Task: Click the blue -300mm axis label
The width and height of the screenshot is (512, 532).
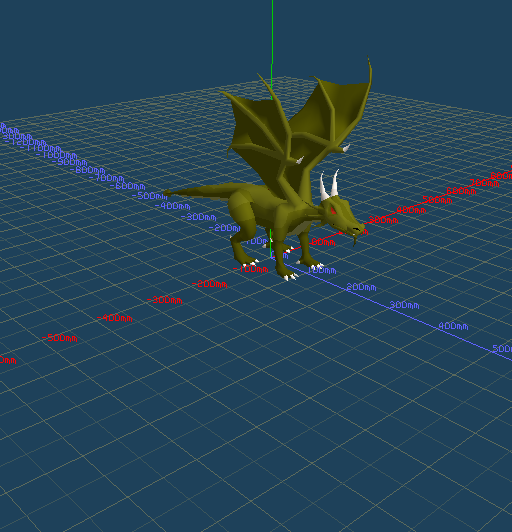Action: [x=198, y=217]
